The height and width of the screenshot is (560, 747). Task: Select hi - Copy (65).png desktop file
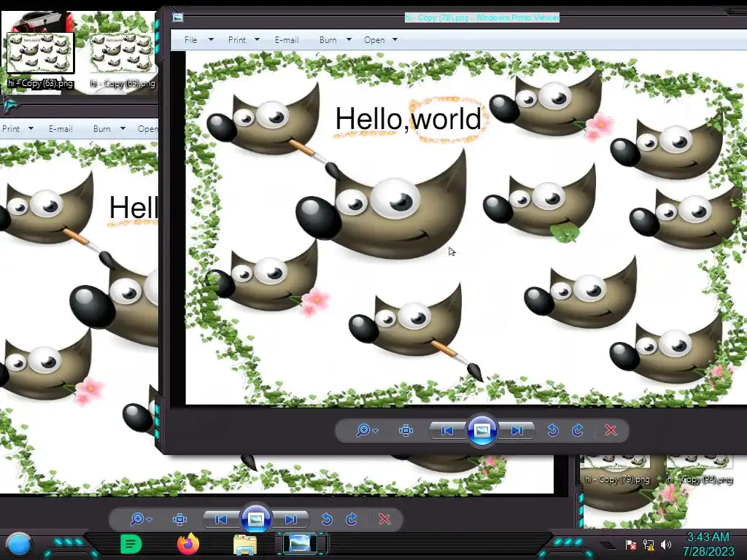(123, 61)
